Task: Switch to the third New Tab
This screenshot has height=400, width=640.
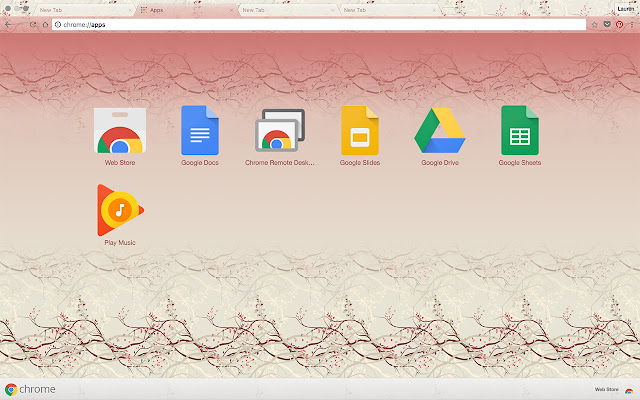Action: click(287, 10)
